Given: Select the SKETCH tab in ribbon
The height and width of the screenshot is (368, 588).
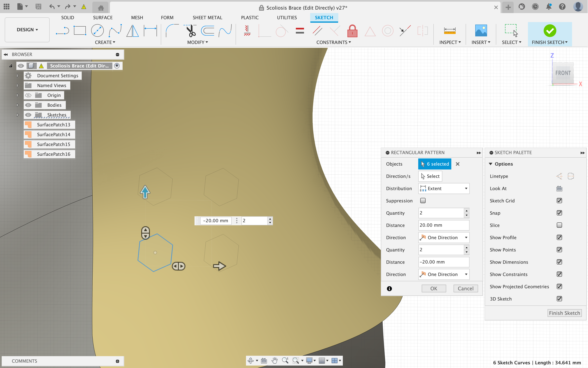Looking at the screenshot, I should tap(324, 17).
